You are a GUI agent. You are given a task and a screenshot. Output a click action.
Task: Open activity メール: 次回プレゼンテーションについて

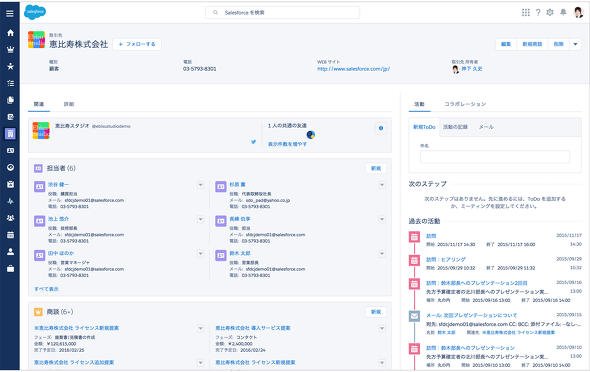[471, 315]
